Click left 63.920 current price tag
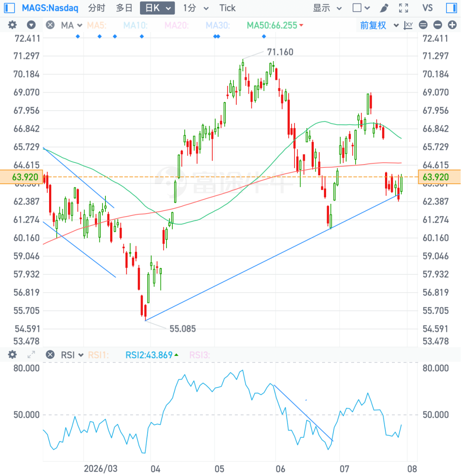This screenshot has width=461, height=476. [x=21, y=176]
